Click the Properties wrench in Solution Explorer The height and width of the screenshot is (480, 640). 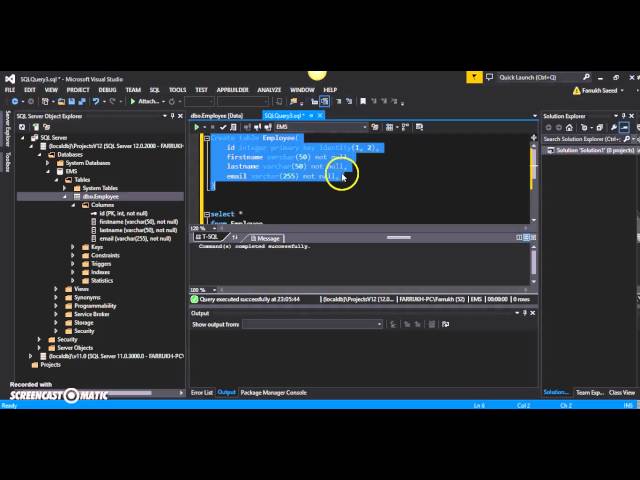point(613,127)
